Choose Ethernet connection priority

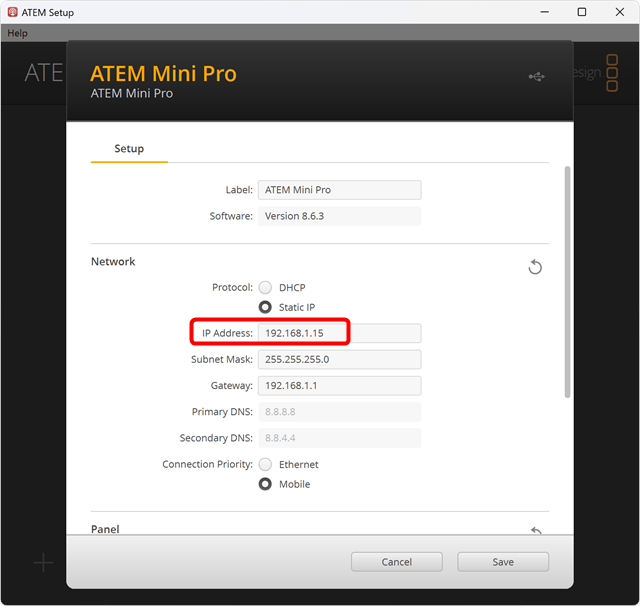(265, 464)
